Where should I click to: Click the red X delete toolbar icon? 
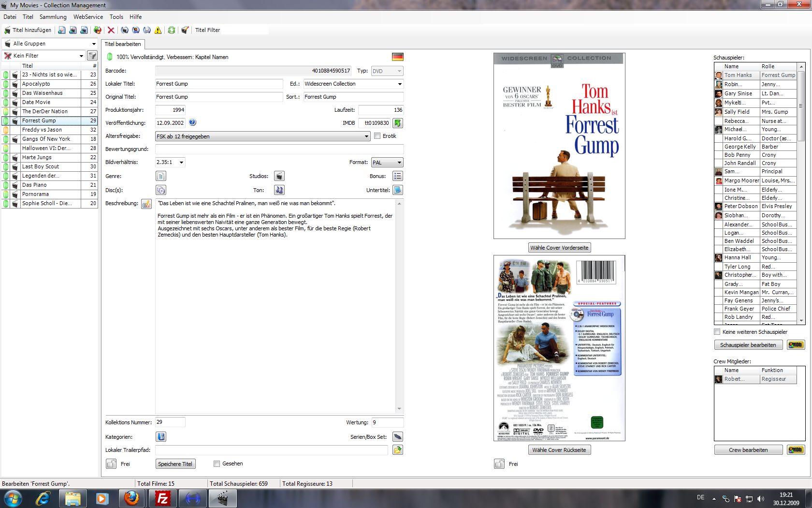click(111, 30)
